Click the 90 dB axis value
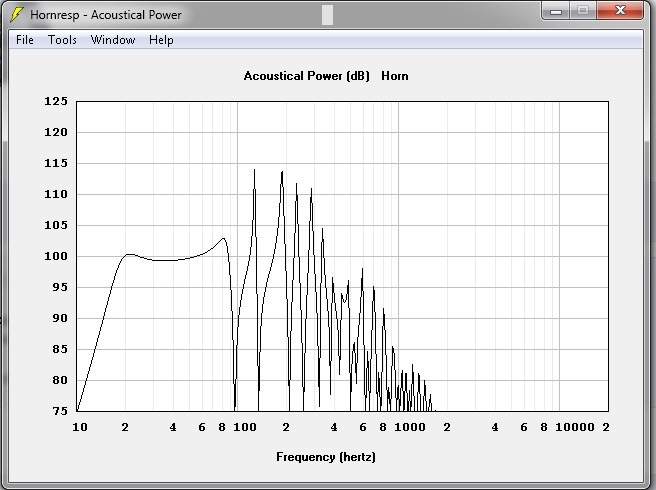This screenshot has height=490, width=656. pos(60,318)
